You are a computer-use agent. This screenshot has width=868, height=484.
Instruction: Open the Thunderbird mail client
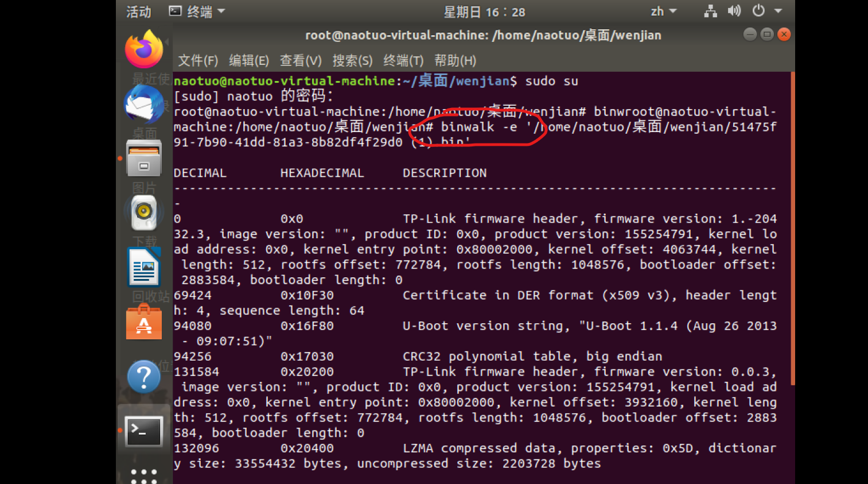pos(143,104)
